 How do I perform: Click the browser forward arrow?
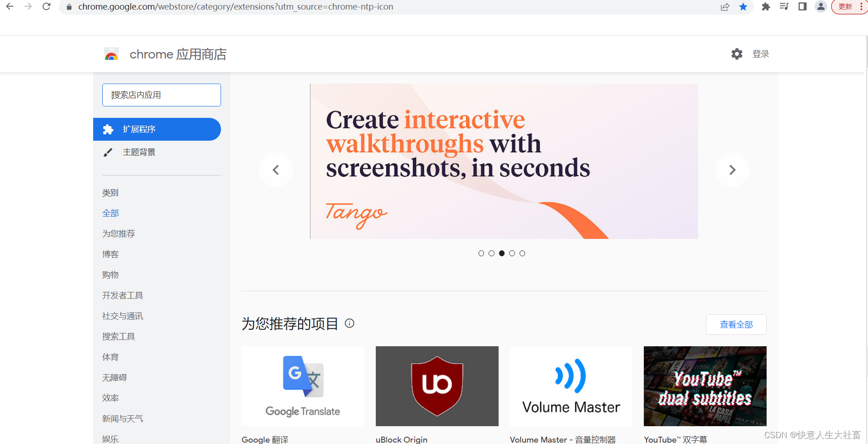coord(28,6)
